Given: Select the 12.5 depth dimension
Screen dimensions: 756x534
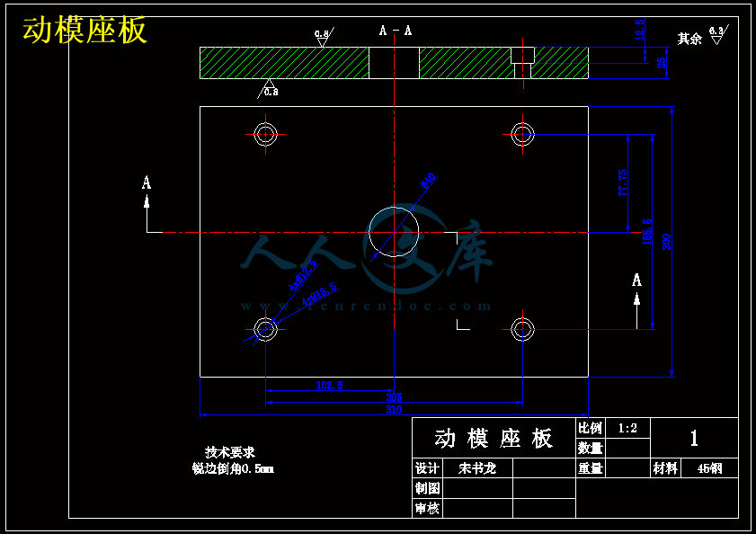Looking at the screenshot, I should (639, 30).
